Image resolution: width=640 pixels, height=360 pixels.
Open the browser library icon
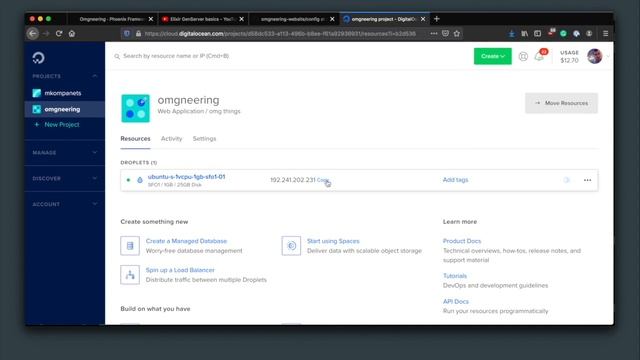[524, 33]
